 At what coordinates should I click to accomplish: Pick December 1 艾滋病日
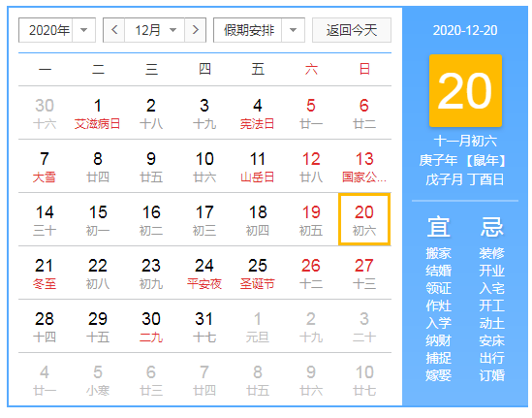pyautogui.click(x=98, y=113)
